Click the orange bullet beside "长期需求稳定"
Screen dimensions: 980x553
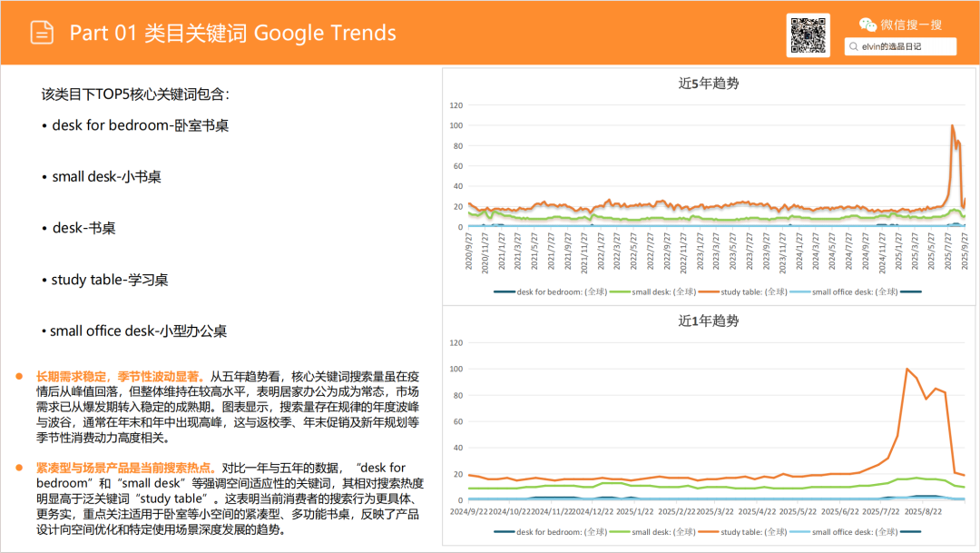18,376
